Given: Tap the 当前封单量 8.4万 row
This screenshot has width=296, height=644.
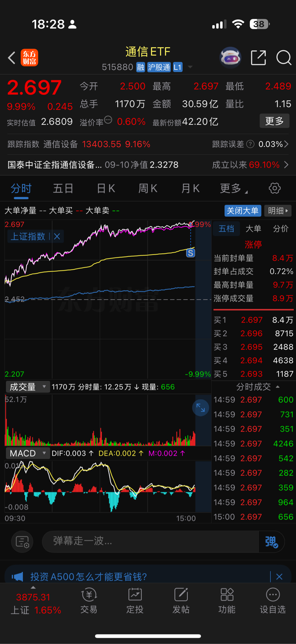Looking at the screenshot, I should point(254,258).
